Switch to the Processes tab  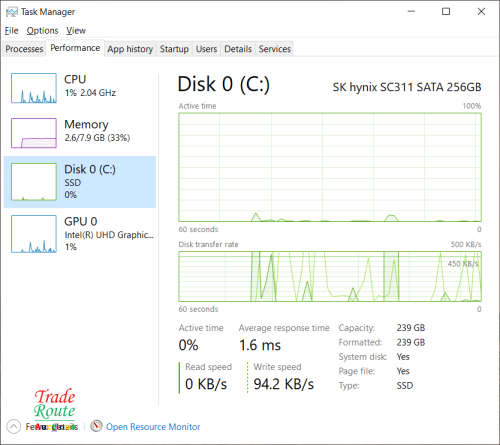click(x=24, y=49)
